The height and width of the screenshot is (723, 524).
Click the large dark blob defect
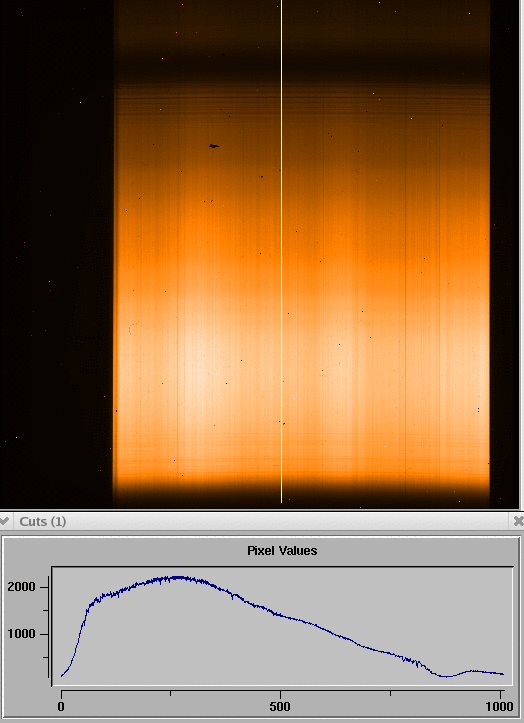(x=214, y=146)
